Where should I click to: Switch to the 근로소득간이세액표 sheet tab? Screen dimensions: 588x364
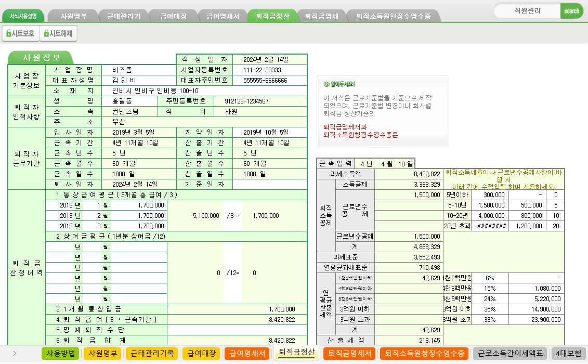[510, 354]
